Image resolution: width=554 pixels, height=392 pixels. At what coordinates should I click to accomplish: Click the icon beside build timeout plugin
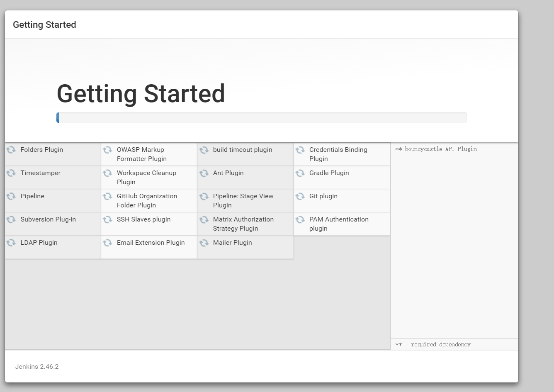[x=204, y=150]
